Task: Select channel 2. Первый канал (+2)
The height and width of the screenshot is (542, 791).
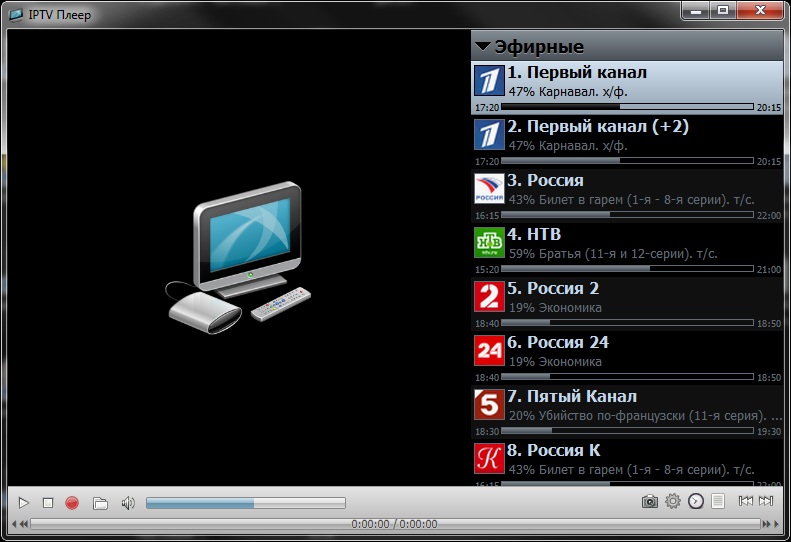Action: [x=627, y=142]
